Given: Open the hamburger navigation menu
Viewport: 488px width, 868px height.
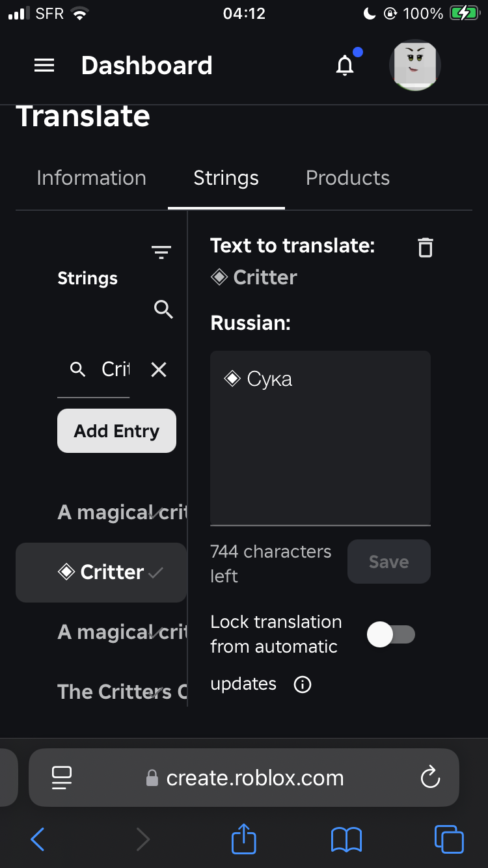Looking at the screenshot, I should (44, 66).
